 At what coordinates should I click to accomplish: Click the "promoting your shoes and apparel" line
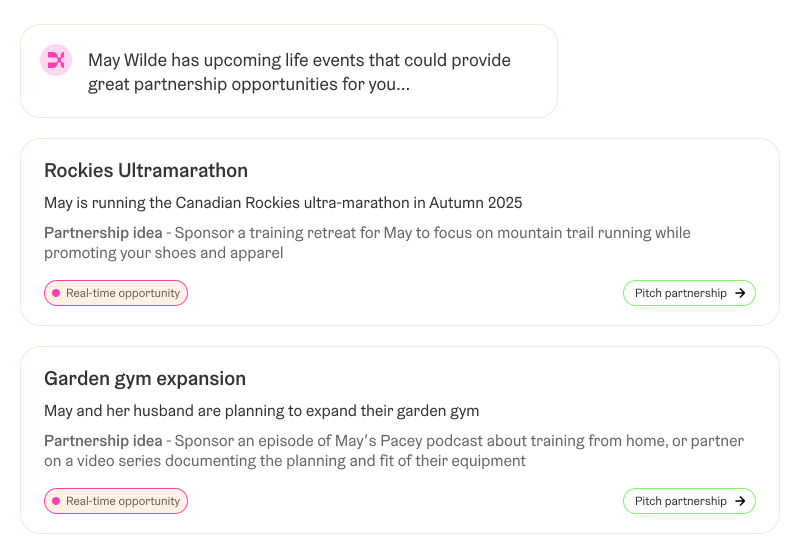pyautogui.click(x=164, y=253)
